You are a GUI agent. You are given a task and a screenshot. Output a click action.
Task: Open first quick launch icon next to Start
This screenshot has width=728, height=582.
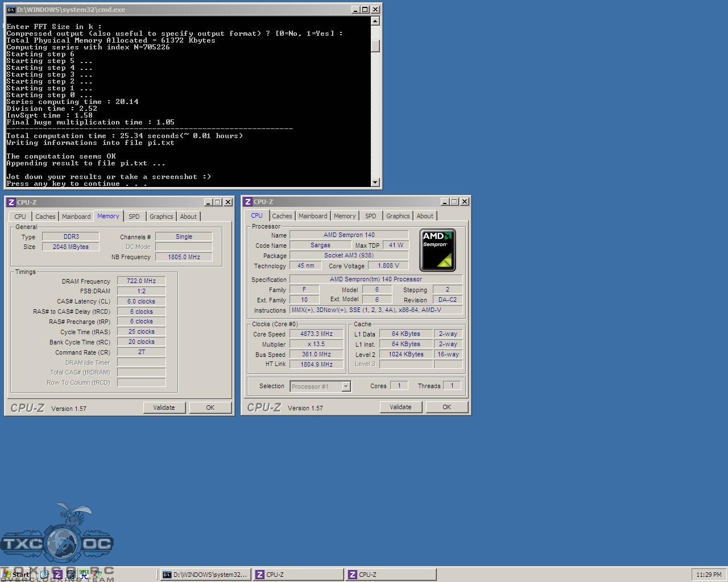click(44, 575)
